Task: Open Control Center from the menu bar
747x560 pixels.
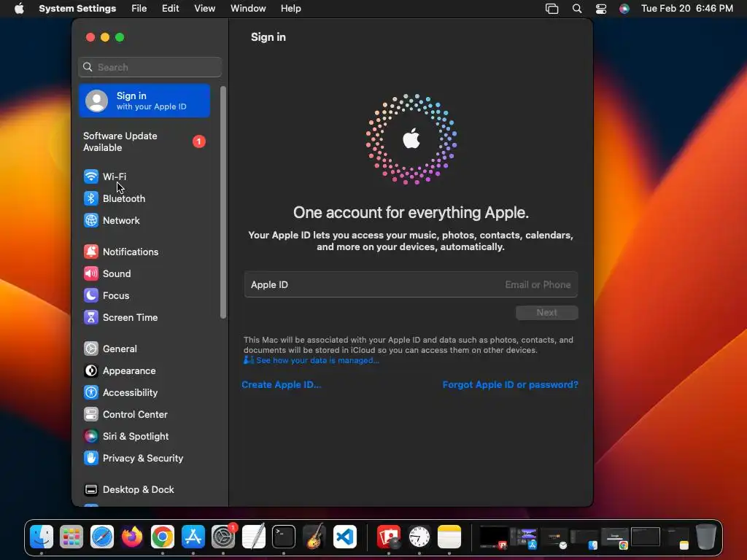Action: [x=601, y=9]
